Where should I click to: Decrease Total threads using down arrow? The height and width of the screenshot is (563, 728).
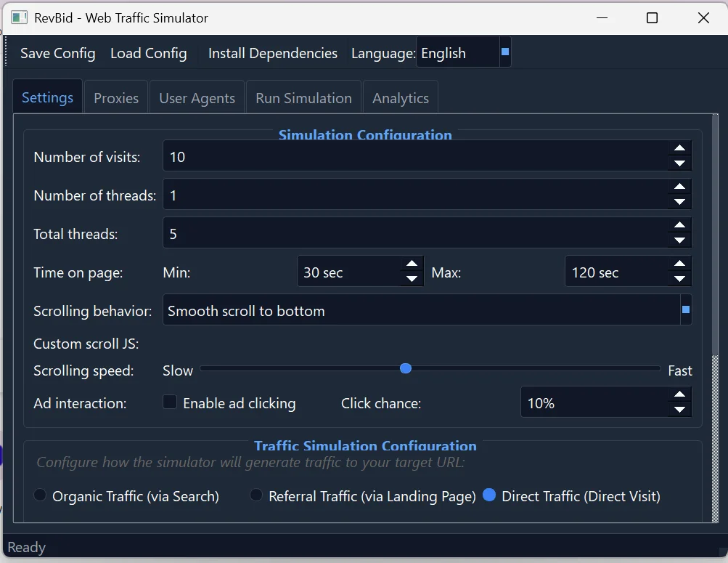pos(679,241)
